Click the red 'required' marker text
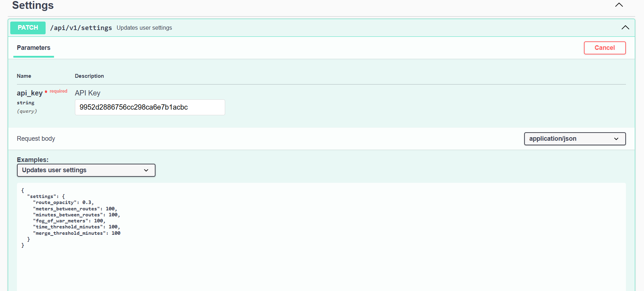The width and height of the screenshot is (644, 291). pyautogui.click(x=58, y=91)
